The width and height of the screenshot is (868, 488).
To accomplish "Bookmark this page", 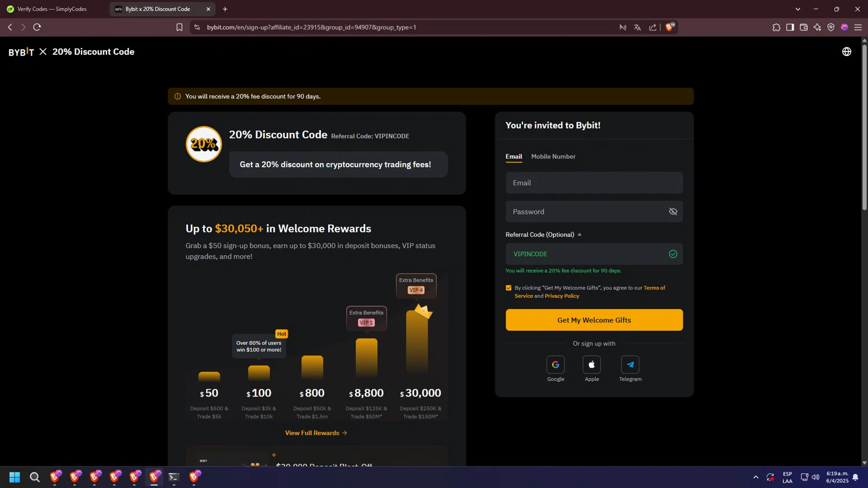I will 179,27.
